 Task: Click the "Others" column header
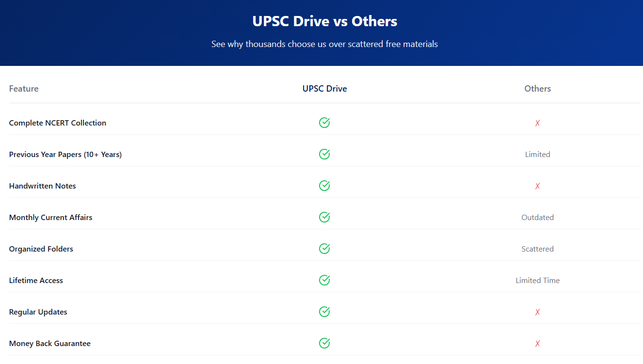click(537, 89)
